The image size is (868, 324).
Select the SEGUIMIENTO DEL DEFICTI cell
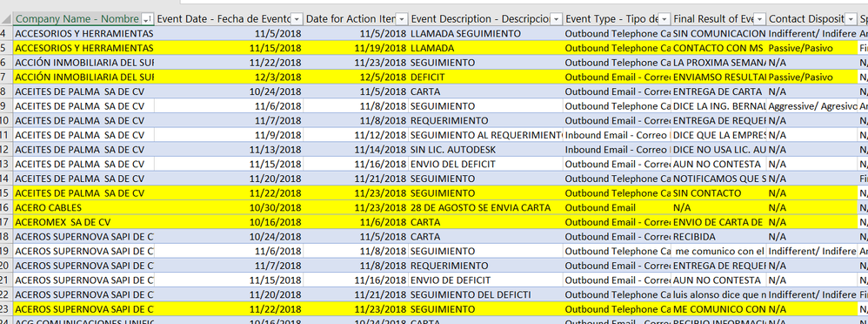(486, 294)
